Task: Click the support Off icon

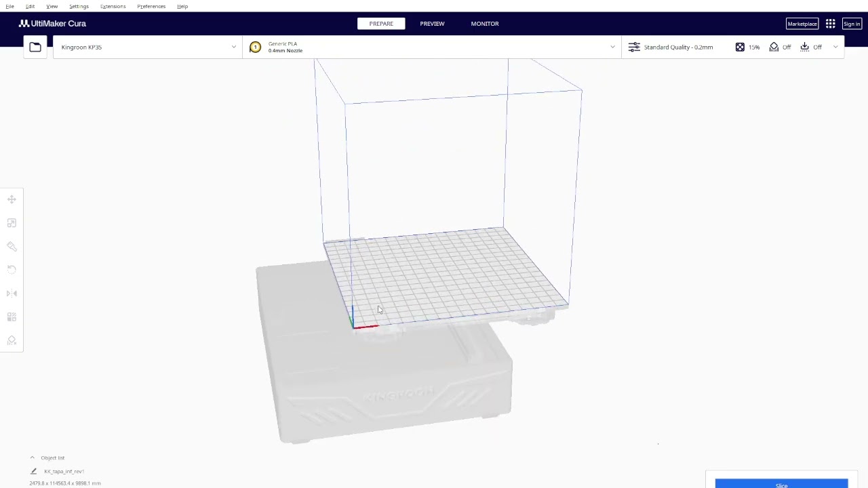Action: 774,47
